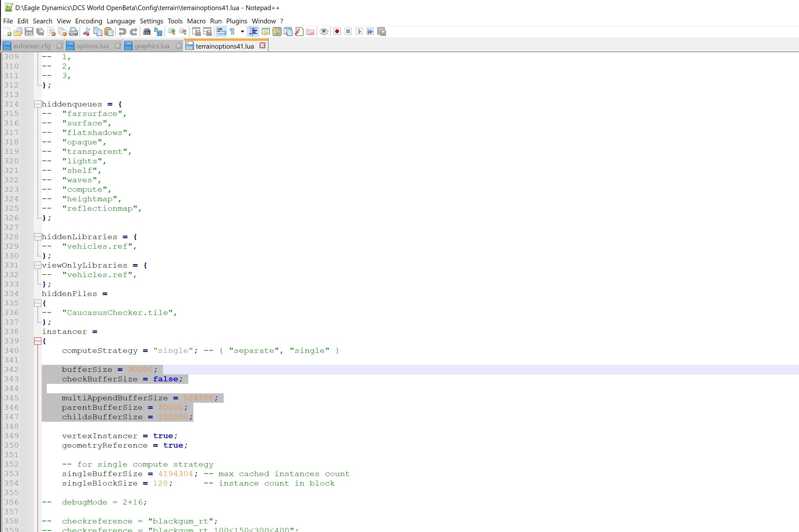Click the Save All icon
799x532 pixels.
[40, 32]
